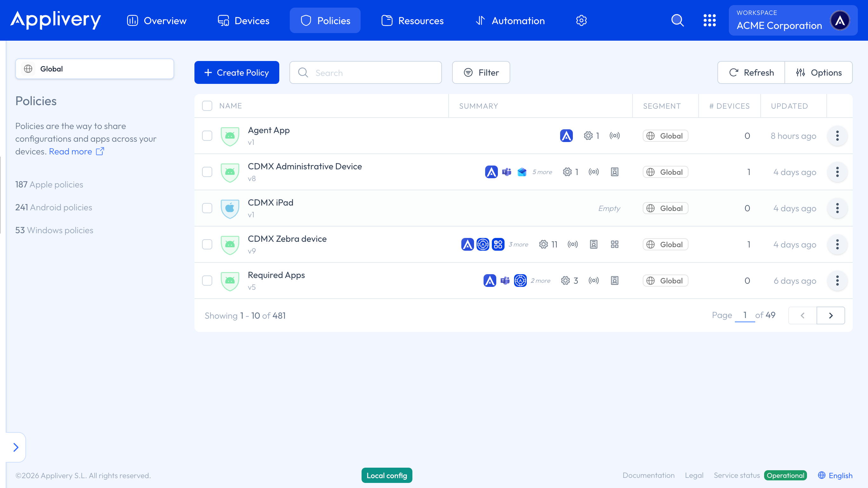Viewport: 868px width, 488px height.
Task: Open the three-dot menu for CDMX Zebra device
Action: coord(837,244)
